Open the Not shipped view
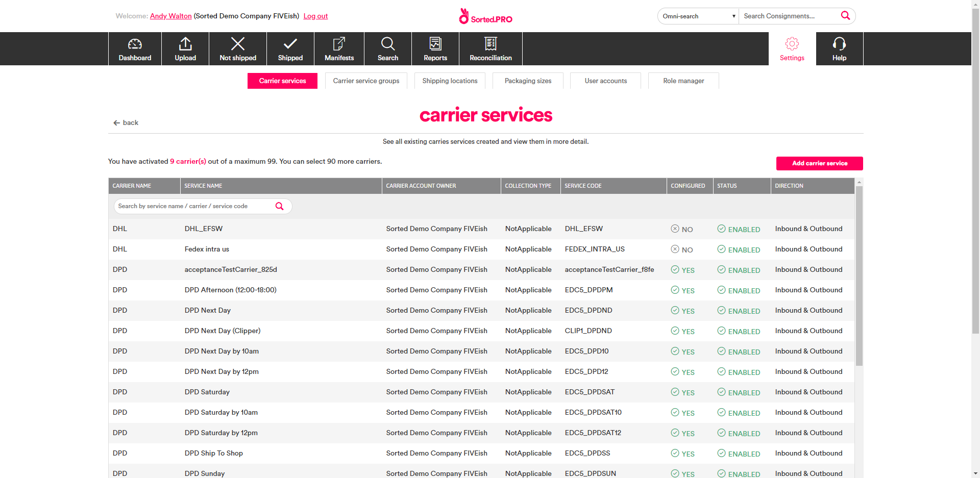The width and height of the screenshot is (980, 478). pyautogui.click(x=237, y=48)
